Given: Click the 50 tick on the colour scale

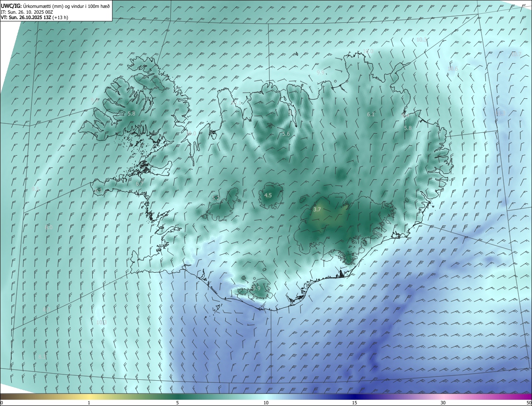Looking at the screenshot, I should pyautogui.click(x=529, y=403).
